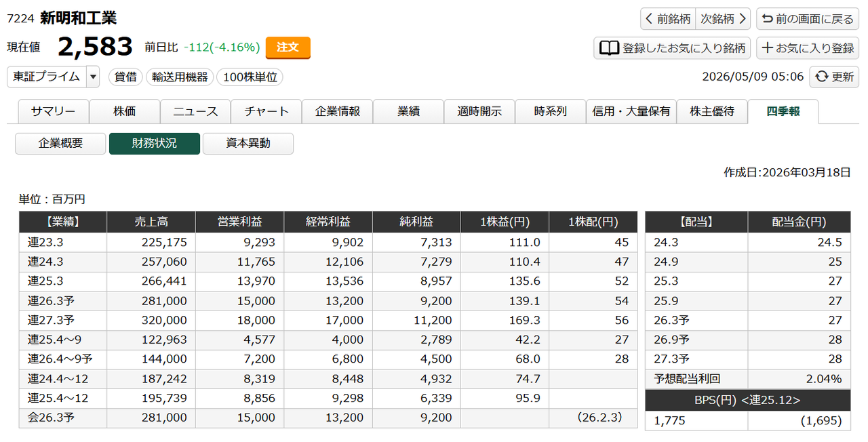Click the current price 2,583
Screen dimensions: 868x442
95,47
